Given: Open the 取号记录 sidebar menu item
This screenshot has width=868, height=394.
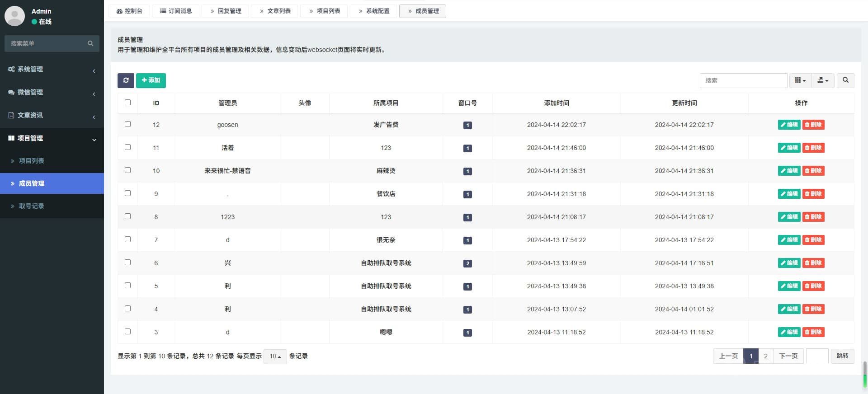Looking at the screenshot, I should click(x=32, y=206).
